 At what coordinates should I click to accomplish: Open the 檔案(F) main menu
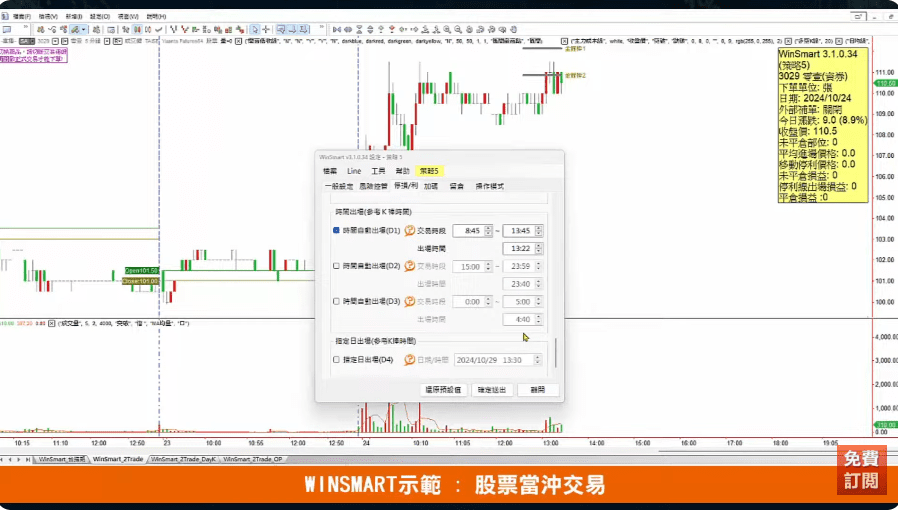(22, 17)
